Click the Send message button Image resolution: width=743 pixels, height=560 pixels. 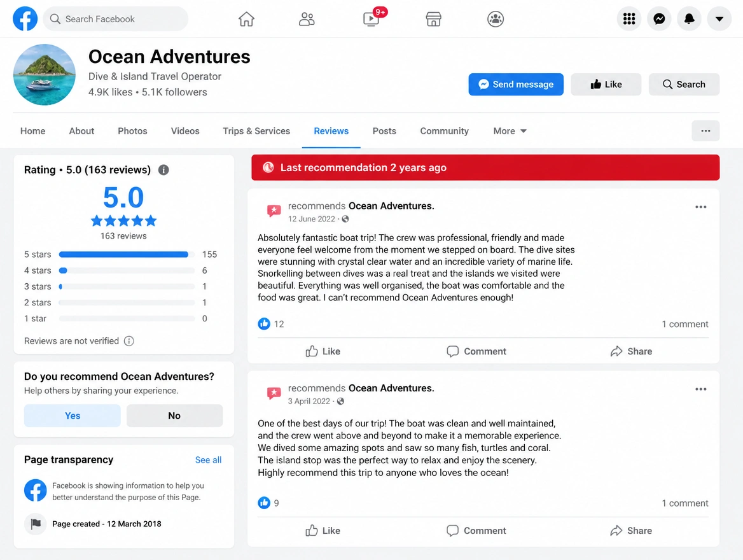[x=516, y=85]
